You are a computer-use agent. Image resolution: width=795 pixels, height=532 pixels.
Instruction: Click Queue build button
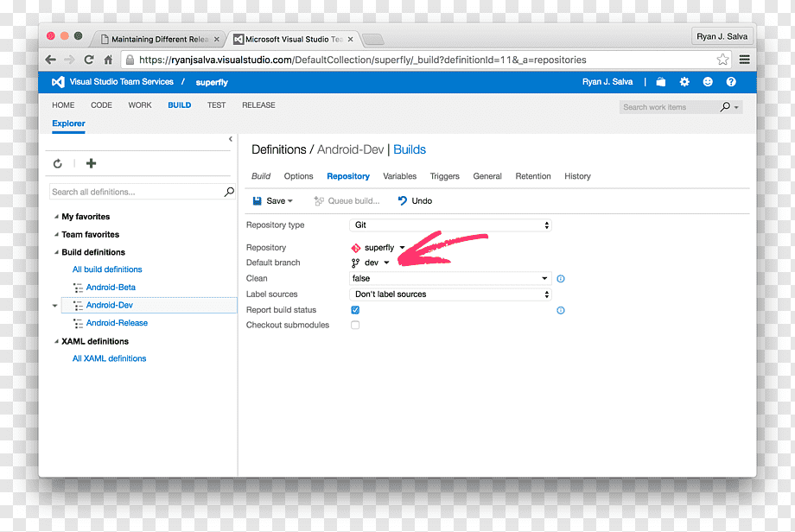coord(347,200)
